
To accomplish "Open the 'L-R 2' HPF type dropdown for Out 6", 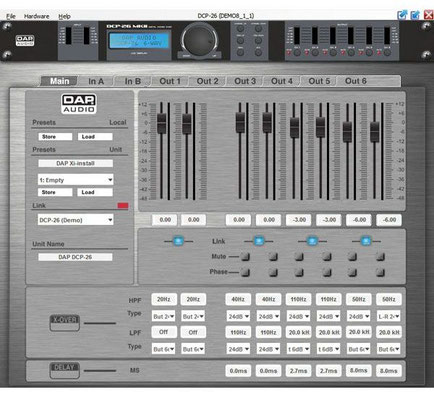I will (389, 316).
